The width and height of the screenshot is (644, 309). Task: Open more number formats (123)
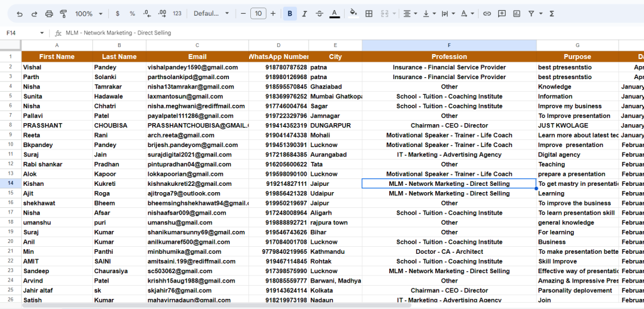click(x=177, y=14)
